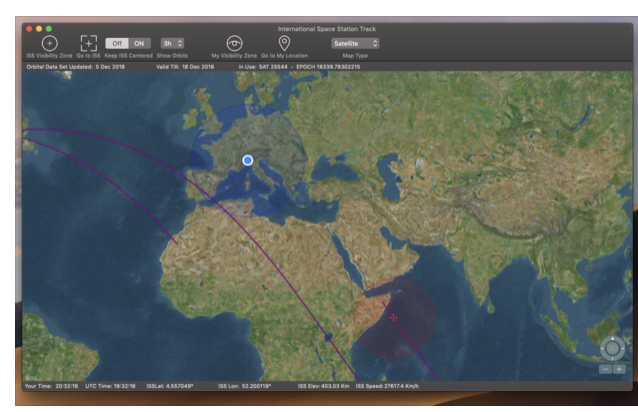Turn Keep ISS Centered on

point(139,43)
